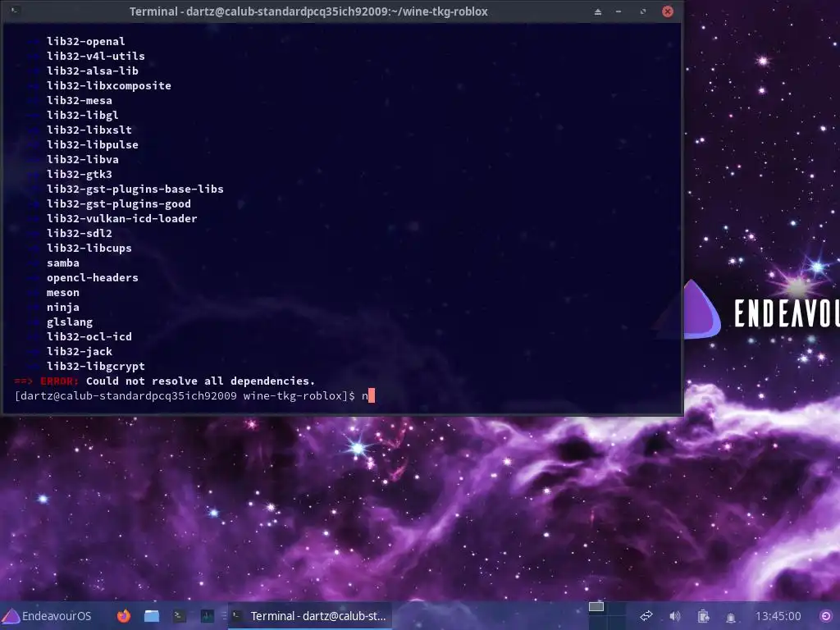Click the 'Could not resolve all dependencies.' message

[x=200, y=381]
